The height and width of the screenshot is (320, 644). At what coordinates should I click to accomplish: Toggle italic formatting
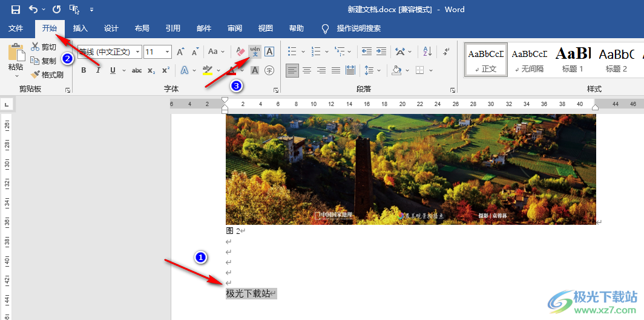point(98,70)
